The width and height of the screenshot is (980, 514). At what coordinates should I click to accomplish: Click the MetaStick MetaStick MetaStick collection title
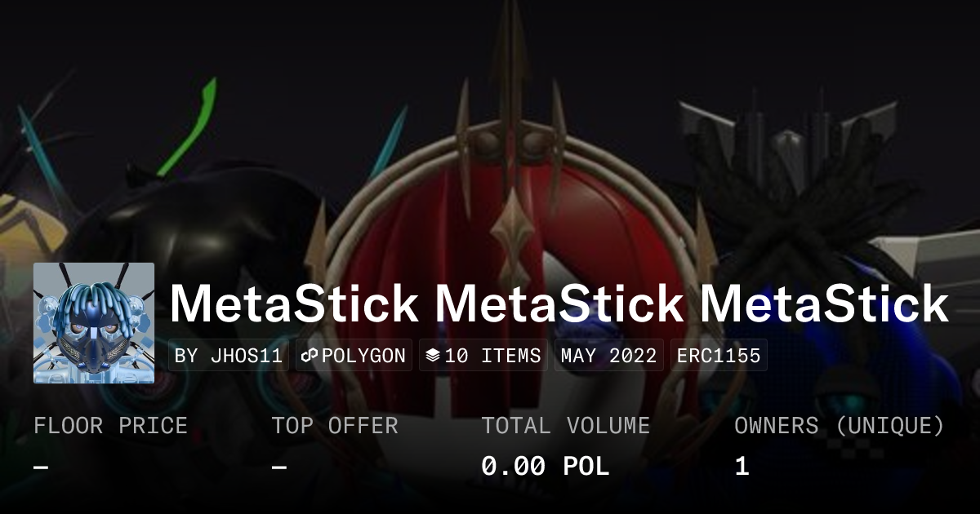[559, 304]
